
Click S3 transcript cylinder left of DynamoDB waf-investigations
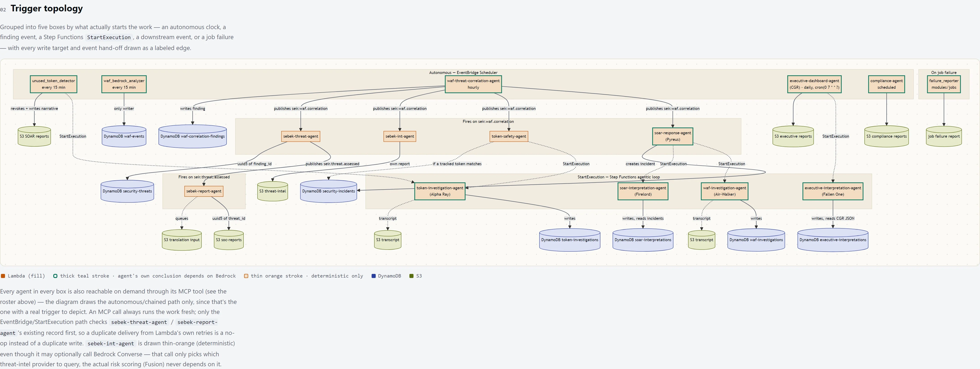click(x=702, y=240)
